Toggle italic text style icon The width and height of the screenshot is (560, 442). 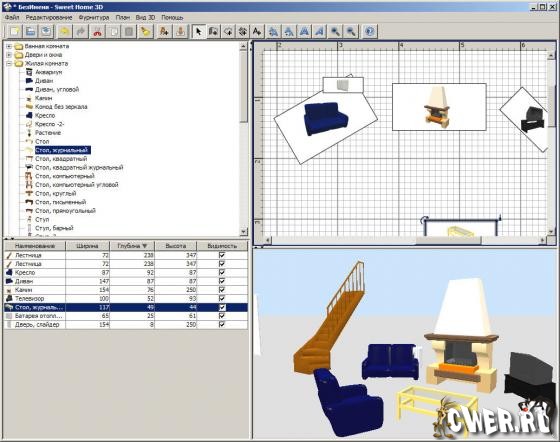tap(320, 32)
